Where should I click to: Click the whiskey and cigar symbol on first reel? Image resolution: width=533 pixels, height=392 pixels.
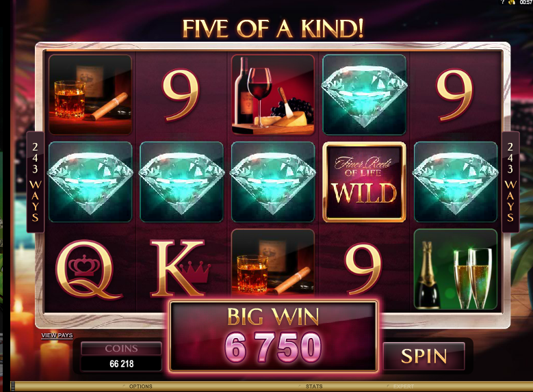click(x=90, y=94)
